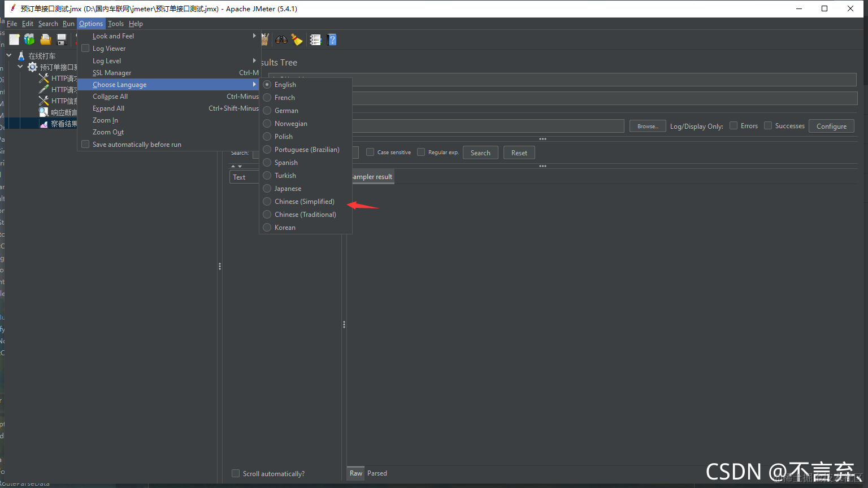
Task: Select the English language radio button
Action: pos(267,85)
